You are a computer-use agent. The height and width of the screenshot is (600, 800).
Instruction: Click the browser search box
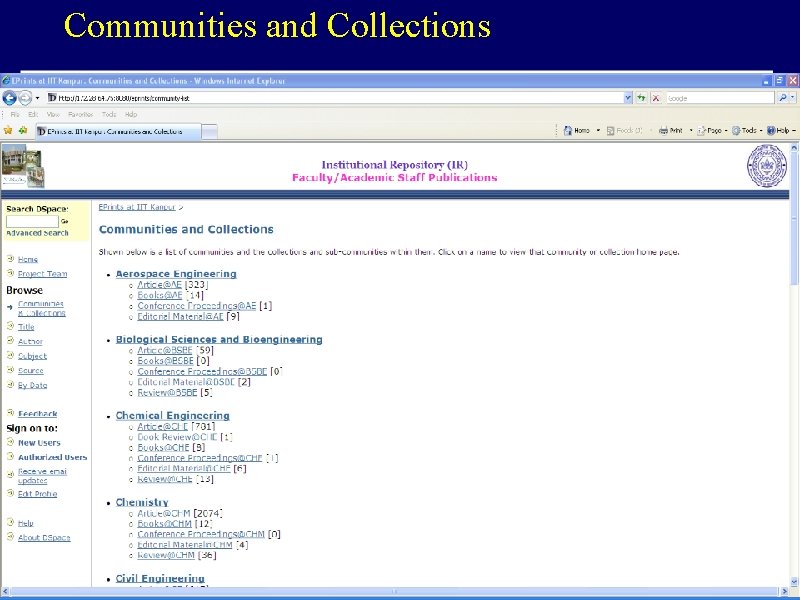pyautogui.click(x=720, y=97)
